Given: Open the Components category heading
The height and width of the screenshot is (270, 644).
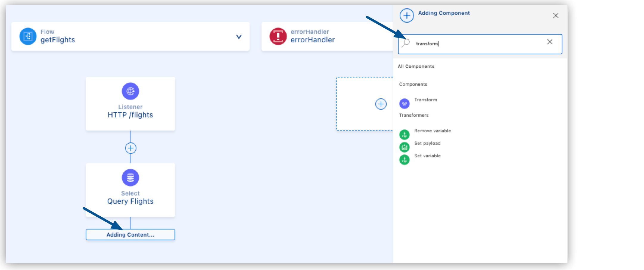Looking at the screenshot, I should tap(413, 84).
